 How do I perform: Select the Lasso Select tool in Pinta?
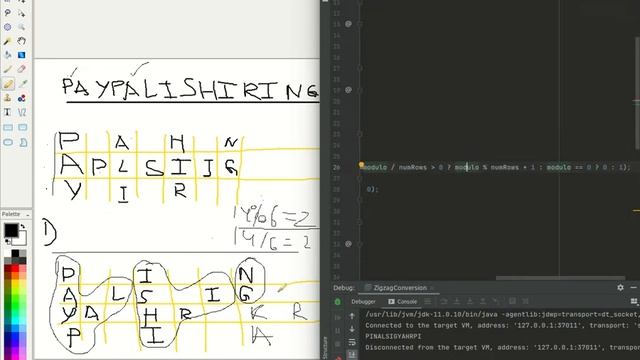pos(8,13)
